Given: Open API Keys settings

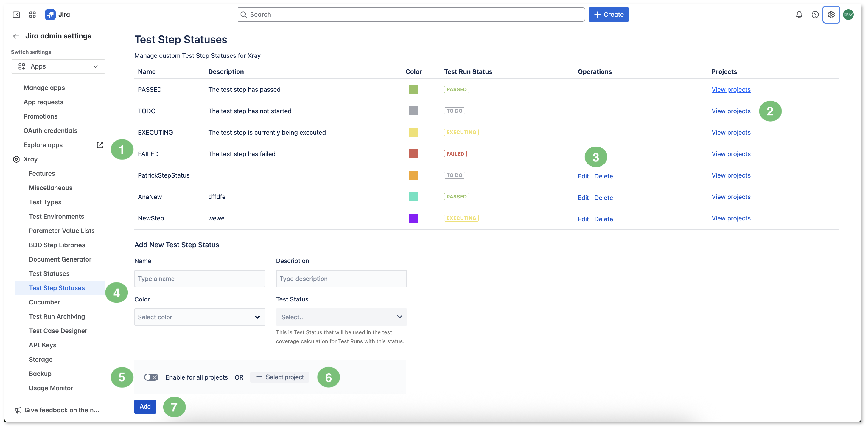Looking at the screenshot, I should 43,345.
